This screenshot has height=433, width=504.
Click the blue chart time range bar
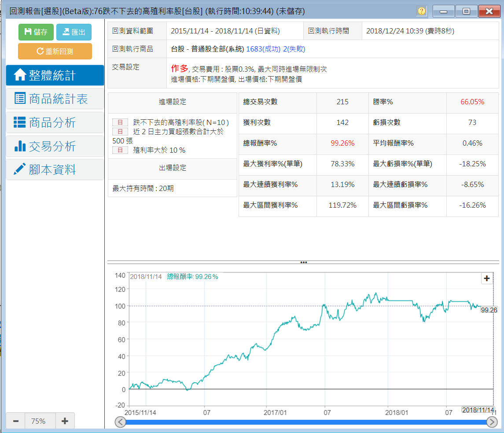(x=306, y=422)
